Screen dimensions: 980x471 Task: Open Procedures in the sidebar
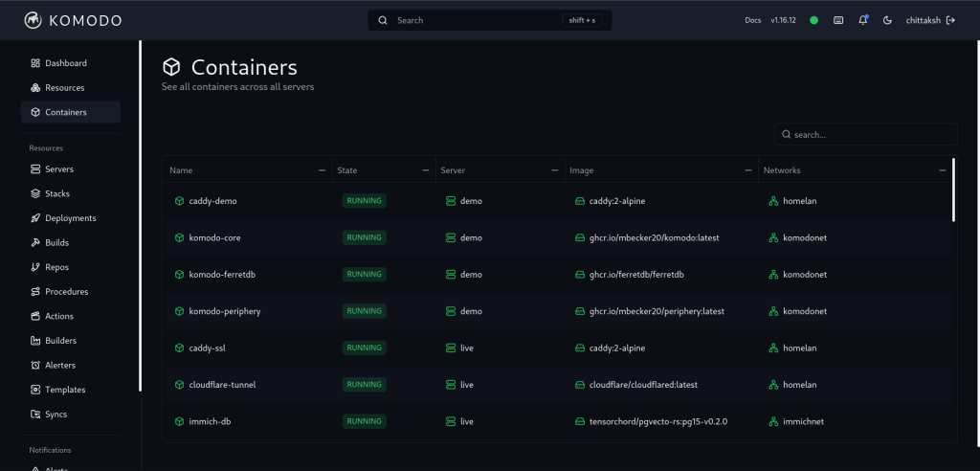(71, 291)
